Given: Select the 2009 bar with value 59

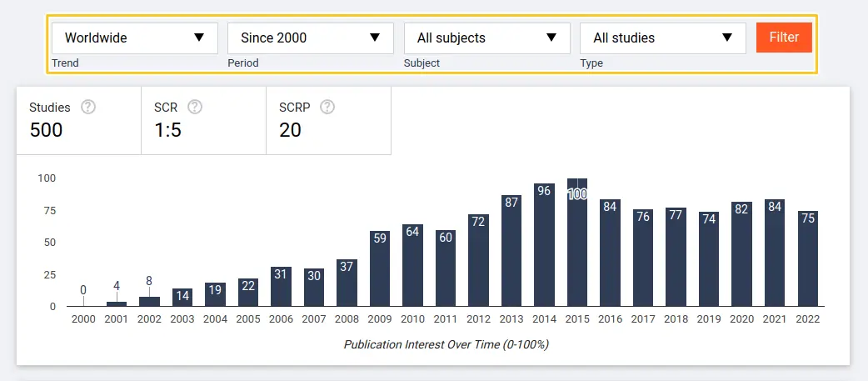Looking at the screenshot, I should [x=380, y=268].
